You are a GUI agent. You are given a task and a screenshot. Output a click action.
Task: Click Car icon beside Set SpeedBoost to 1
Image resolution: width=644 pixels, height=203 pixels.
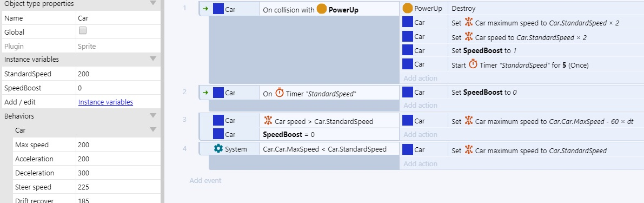407,50
